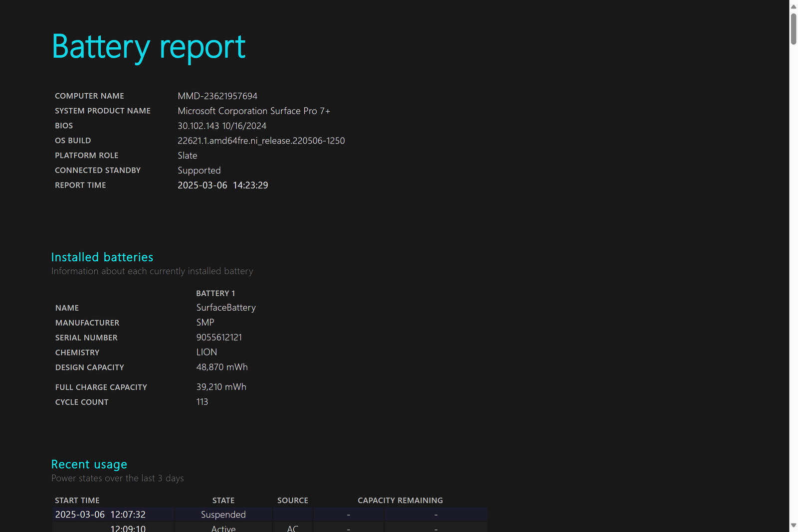Click the SYSTEM PRODUCT NAME label
Screen dimensions: 798x532
pyautogui.click(x=103, y=111)
